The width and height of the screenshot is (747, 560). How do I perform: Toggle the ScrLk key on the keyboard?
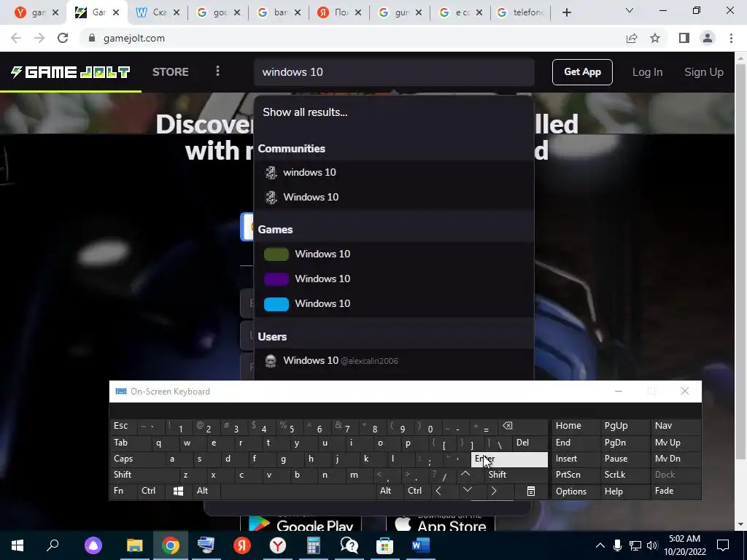(x=625, y=475)
